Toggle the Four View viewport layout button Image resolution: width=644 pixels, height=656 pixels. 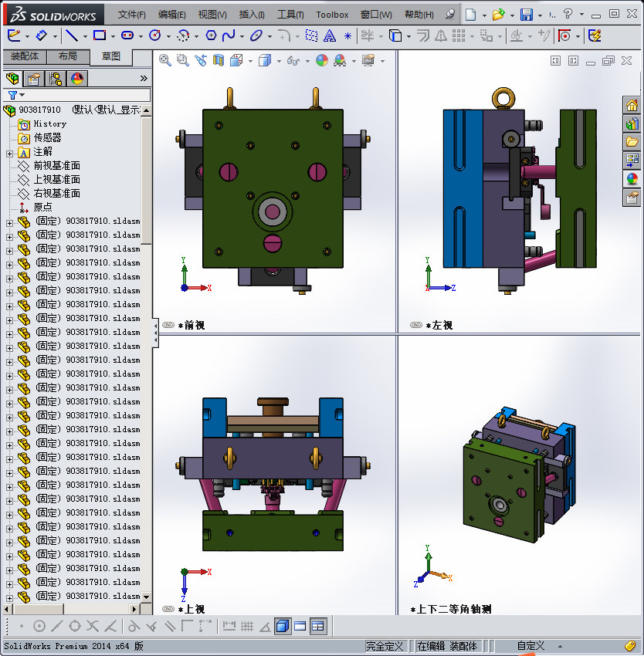(x=318, y=627)
